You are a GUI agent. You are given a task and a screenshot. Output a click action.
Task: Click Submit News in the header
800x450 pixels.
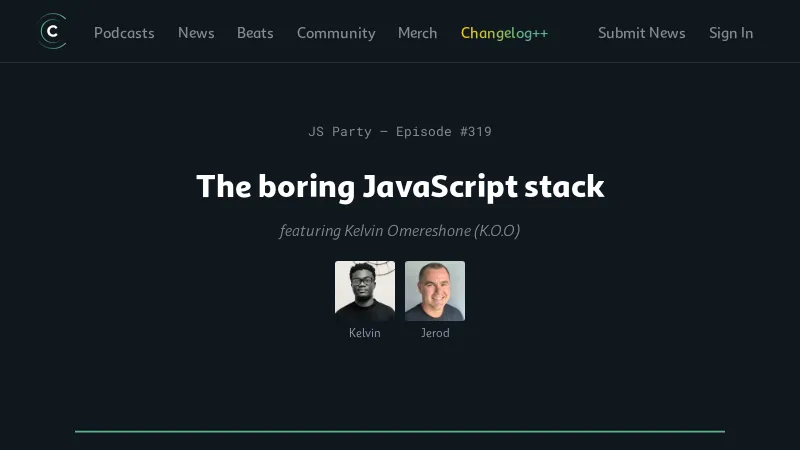[641, 33]
